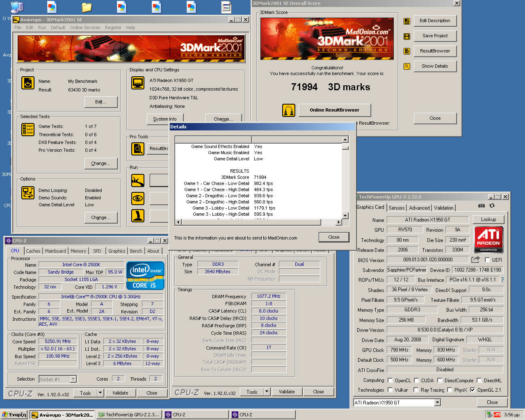Click the CPU-Z title bar icon
The width and height of the screenshot is (525, 420).
point(9,241)
